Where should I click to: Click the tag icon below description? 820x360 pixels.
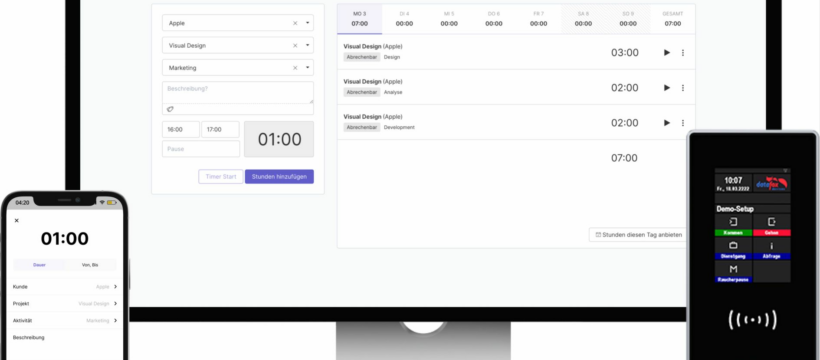point(170,109)
